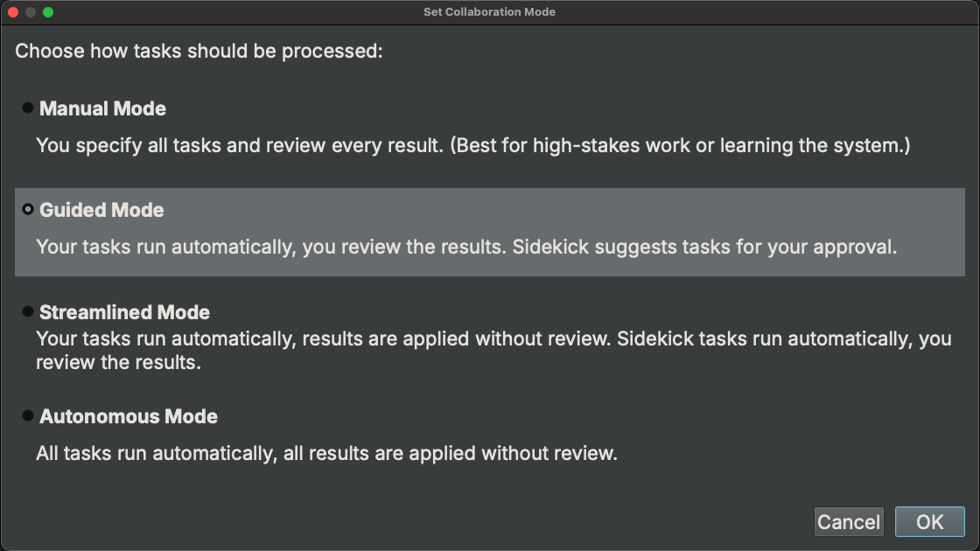Click the "Autonomous Mode" bold label
The image size is (980, 551).
click(129, 417)
